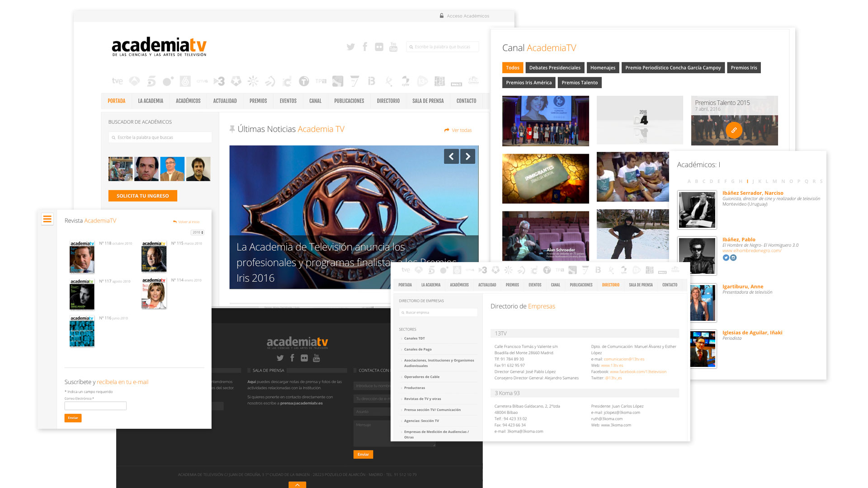Click the next slide arrow on news slider
Viewport: 868px width, 488px height.
click(x=468, y=156)
